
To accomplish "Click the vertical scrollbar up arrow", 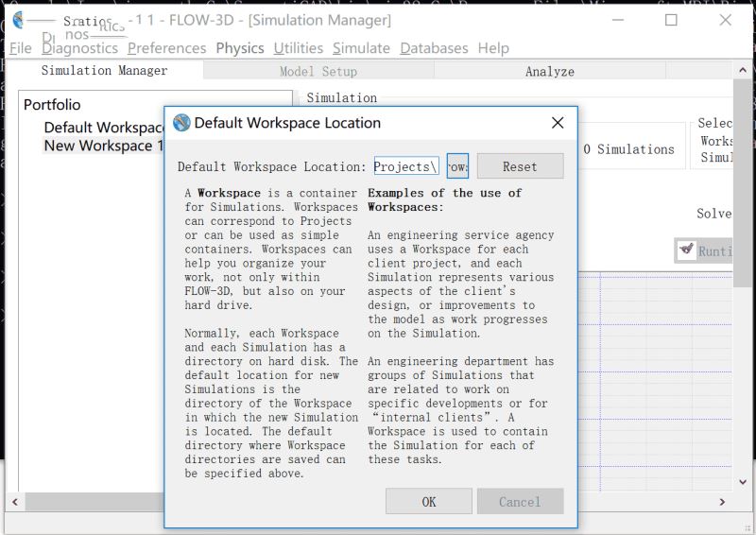I will (743, 71).
